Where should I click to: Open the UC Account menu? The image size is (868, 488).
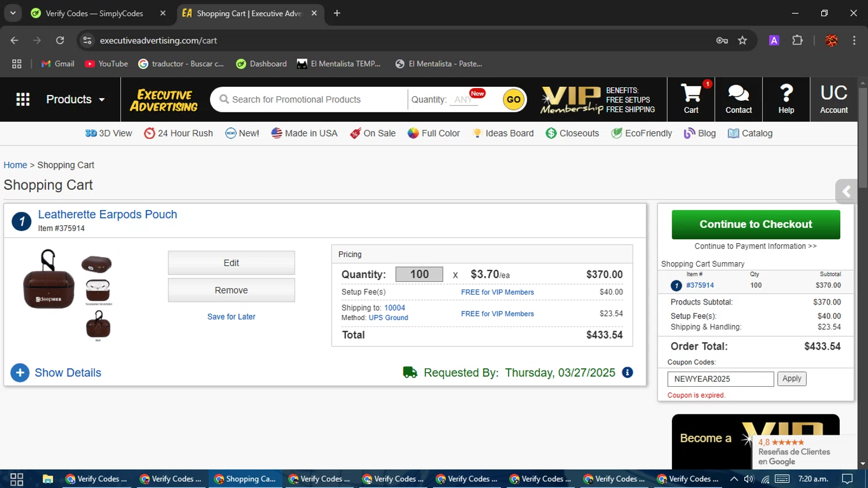(x=834, y=99)
